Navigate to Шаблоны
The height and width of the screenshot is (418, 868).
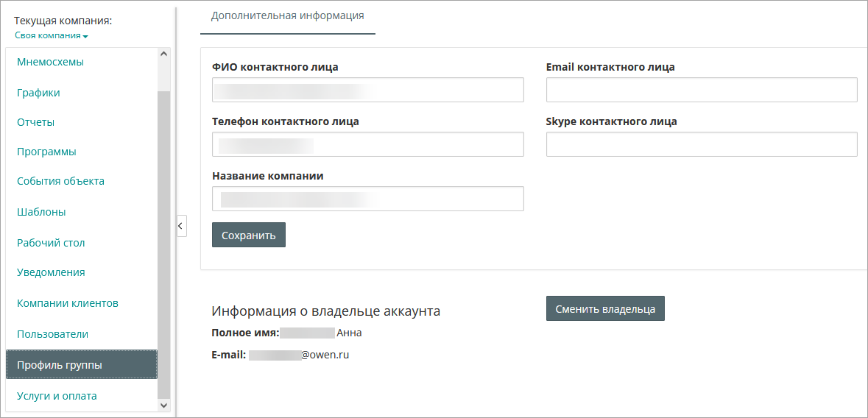tap(41, 212)
